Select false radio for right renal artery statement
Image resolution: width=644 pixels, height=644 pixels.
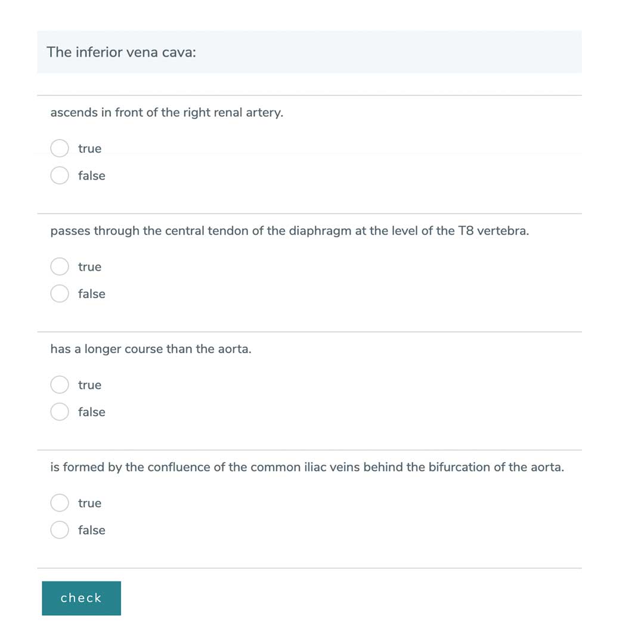point(60,175)
